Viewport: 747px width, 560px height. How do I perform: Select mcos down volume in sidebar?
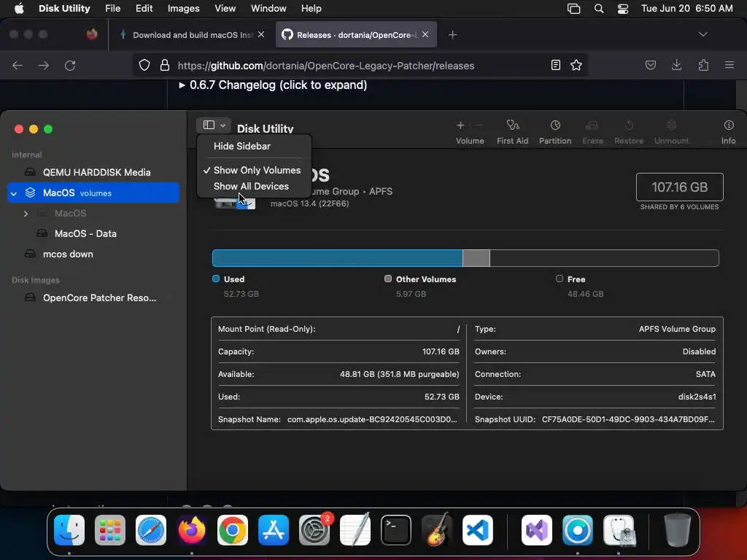click(x=93, y=254)
